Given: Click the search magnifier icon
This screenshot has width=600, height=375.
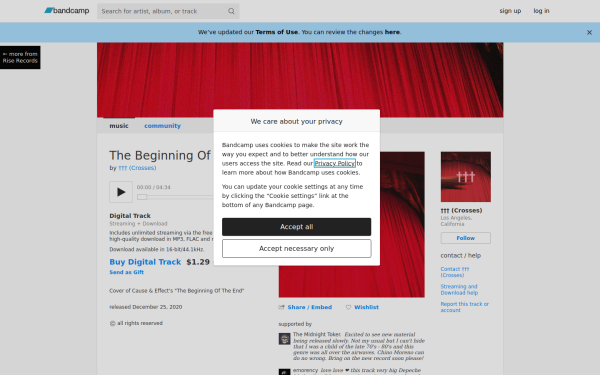Looking at the screenshot, I should pyautogui.click(x=231, y=11).
